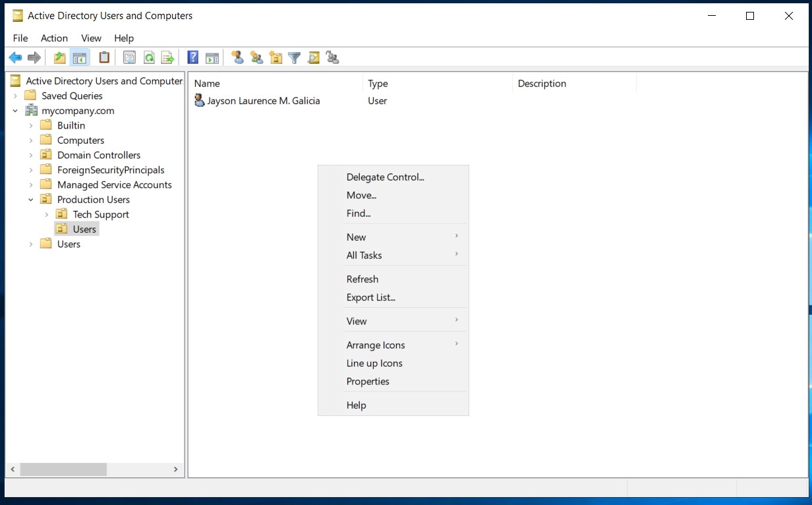Click the Find objects toolbar icon
Image resolution: width=812 pixels, height=505 pixels.
pos(314,58)
